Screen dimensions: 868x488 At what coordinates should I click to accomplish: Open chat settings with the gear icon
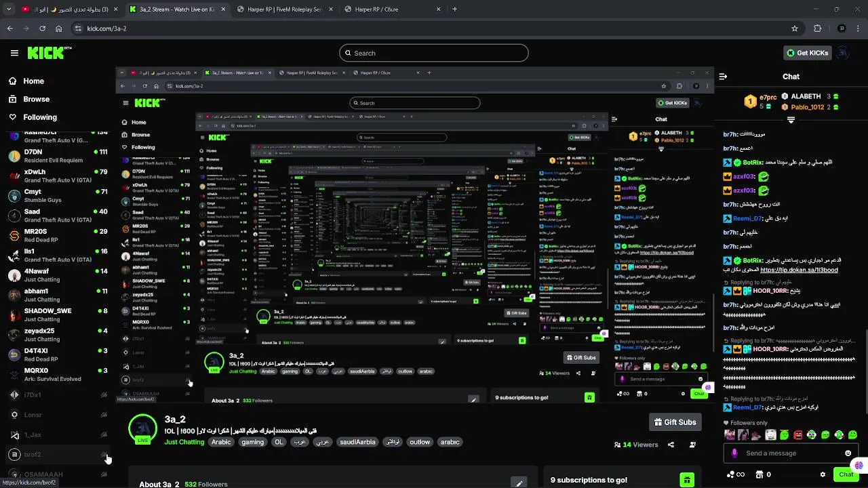(x=823, y=474)
